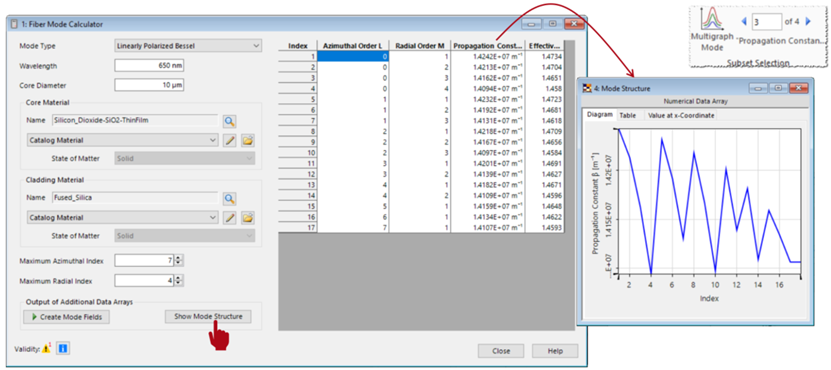The height and width of the screenshot is (370, 831).
Task: Open the Mode Type dropdown
Action: 188,46
